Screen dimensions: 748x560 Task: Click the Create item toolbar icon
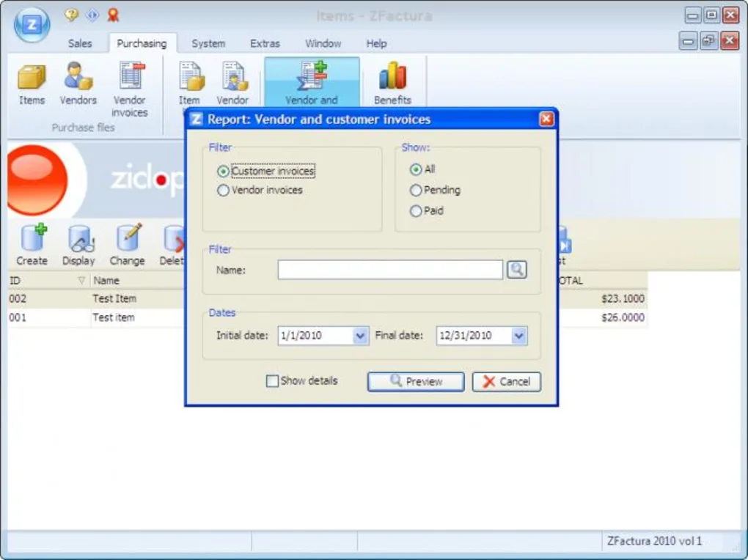[32, 239]
